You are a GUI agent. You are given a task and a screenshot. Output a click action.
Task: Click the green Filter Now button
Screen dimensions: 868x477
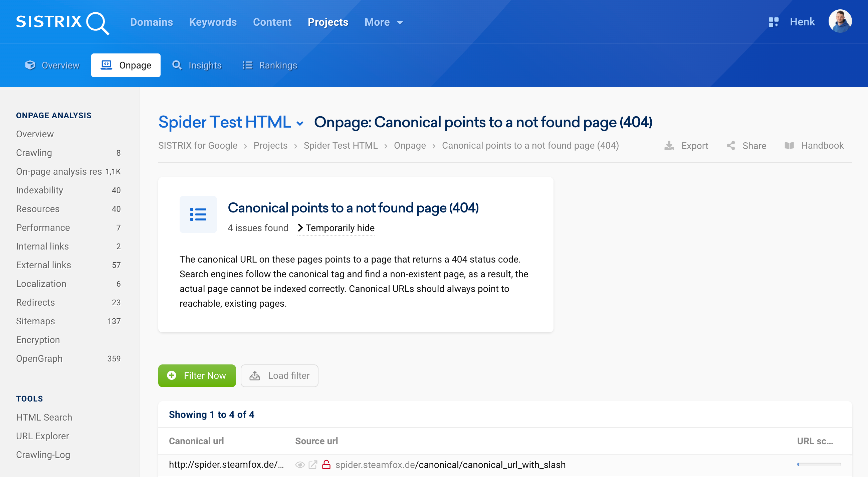(x=197, y=375)
